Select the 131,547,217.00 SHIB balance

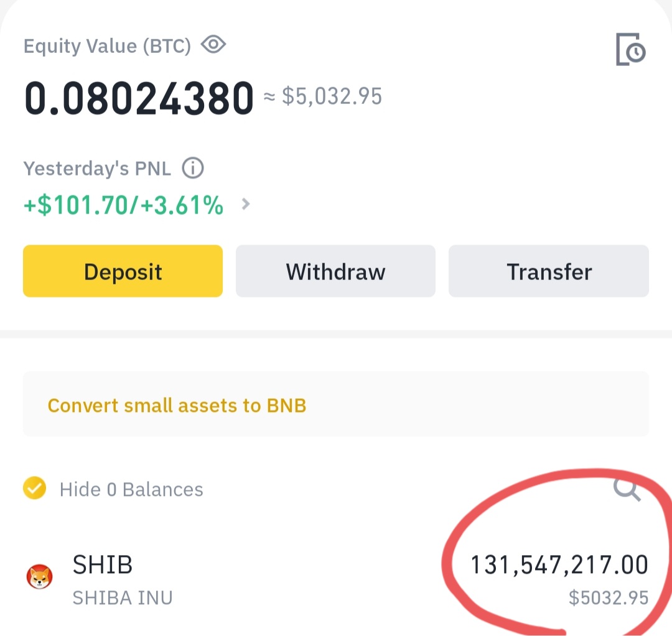tap(559, 565)
